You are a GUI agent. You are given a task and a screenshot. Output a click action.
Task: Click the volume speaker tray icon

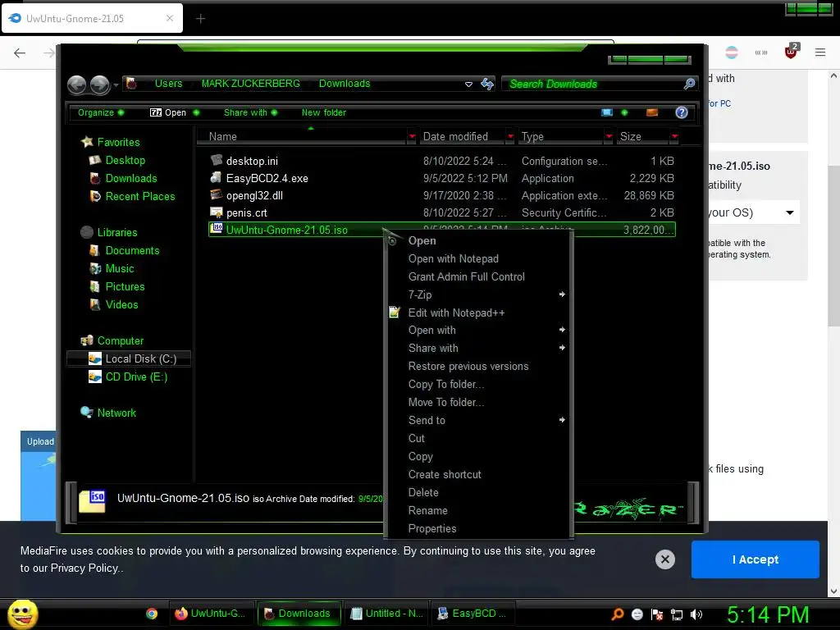point(696,614)
